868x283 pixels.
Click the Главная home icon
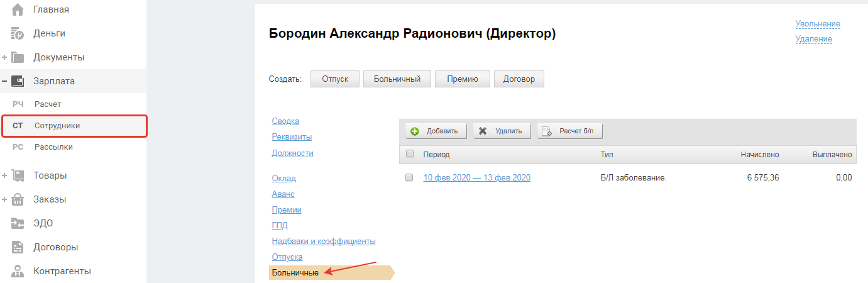click(18, 9)
